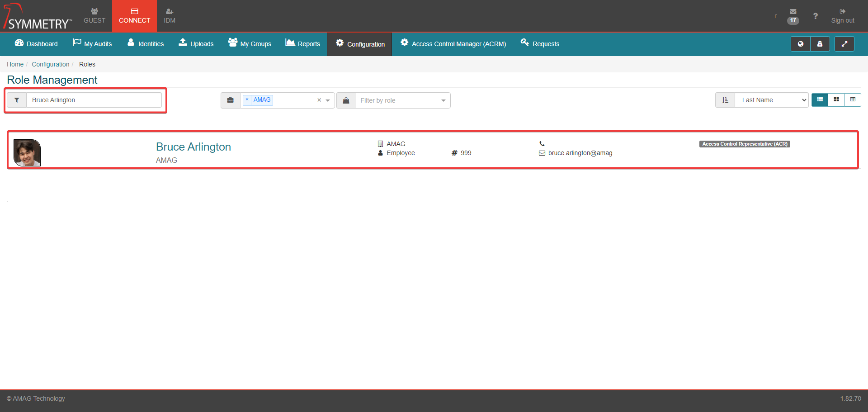868x412 pixels.
Task: Click the Role Management heading
Action: (52, 80)
